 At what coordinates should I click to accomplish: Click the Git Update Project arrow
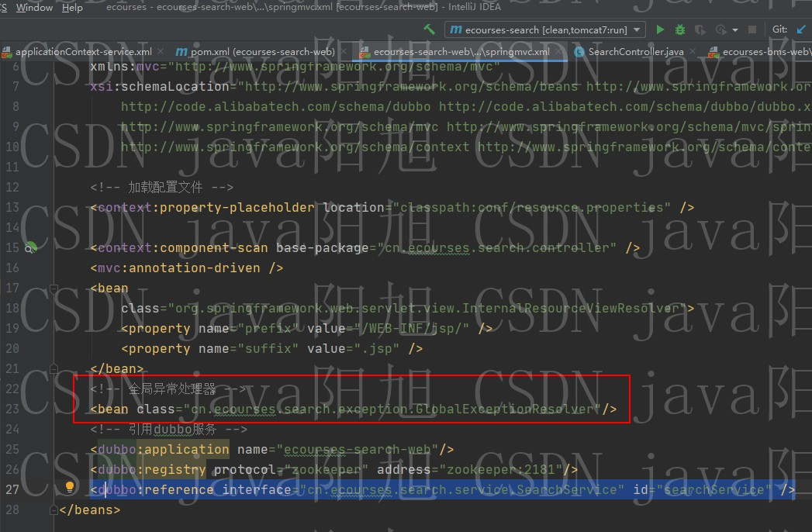(x=801, y=29)
